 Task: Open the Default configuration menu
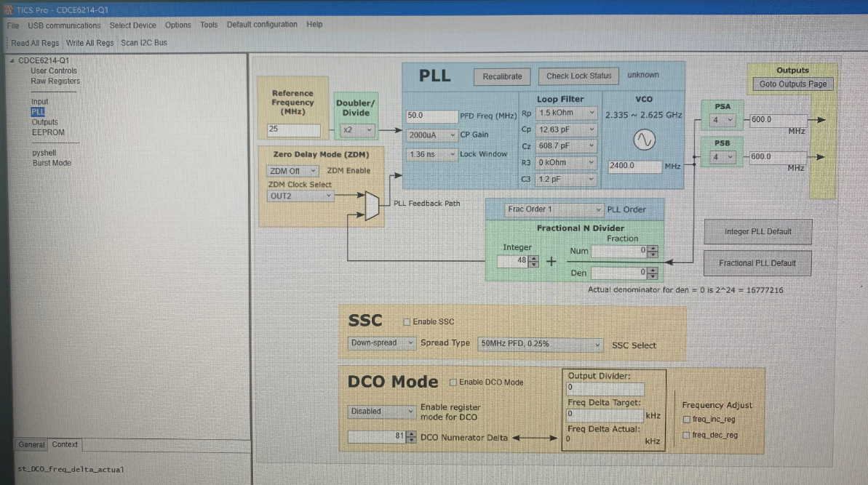tap(262, 24)
